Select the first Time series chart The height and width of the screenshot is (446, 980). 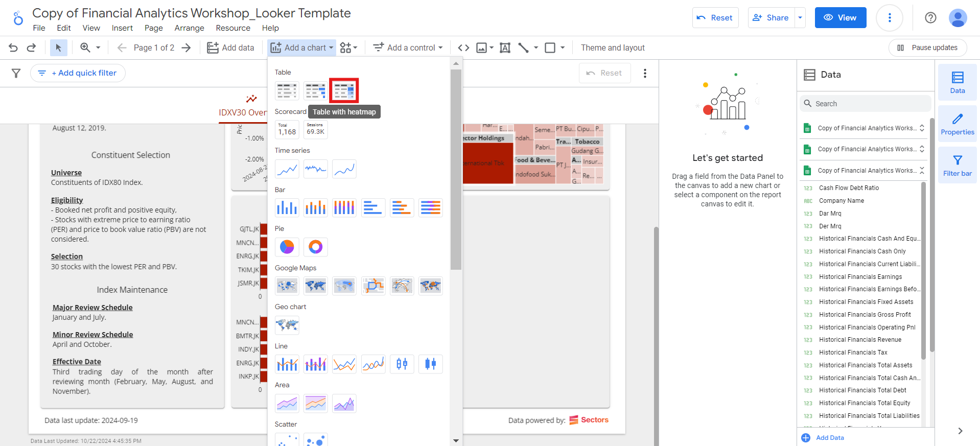[x=287, y=169]
